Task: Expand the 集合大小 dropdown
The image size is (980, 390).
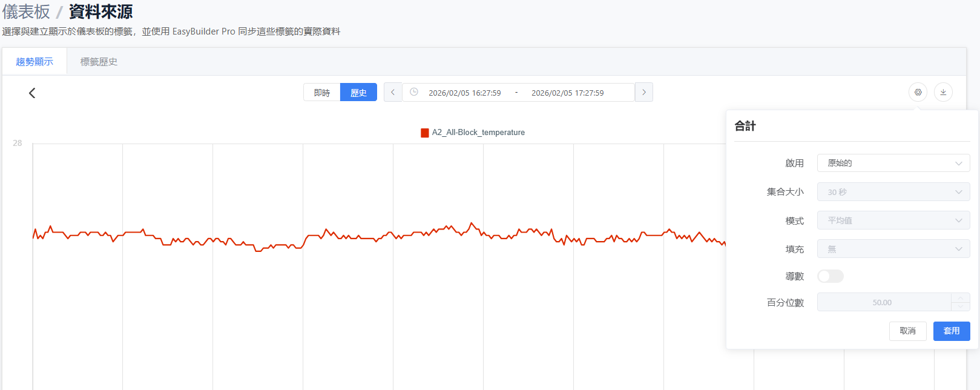Action: [x=893, y=192]
